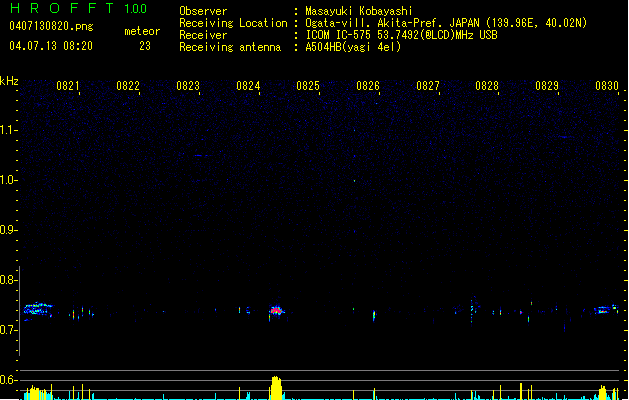Click the 'Receiver' field label
Screen dimensions: 629x400
tap(203, 35)
